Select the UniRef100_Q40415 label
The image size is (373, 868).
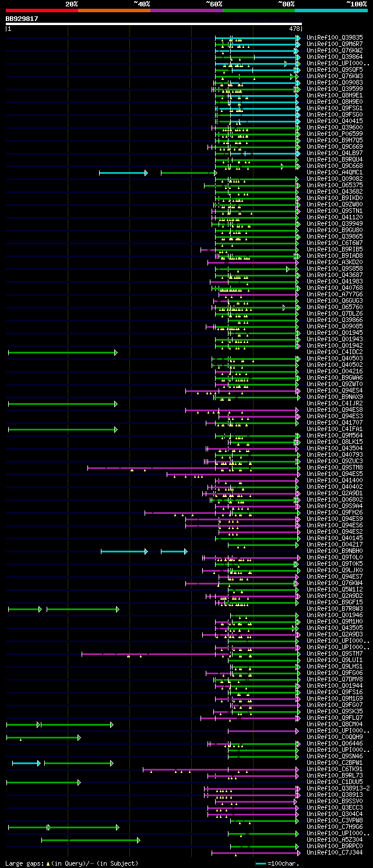(x=335, y=121)
